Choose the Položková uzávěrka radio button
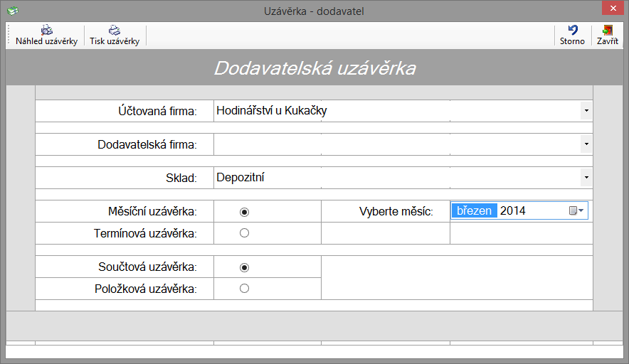 [x=244, y=288]
